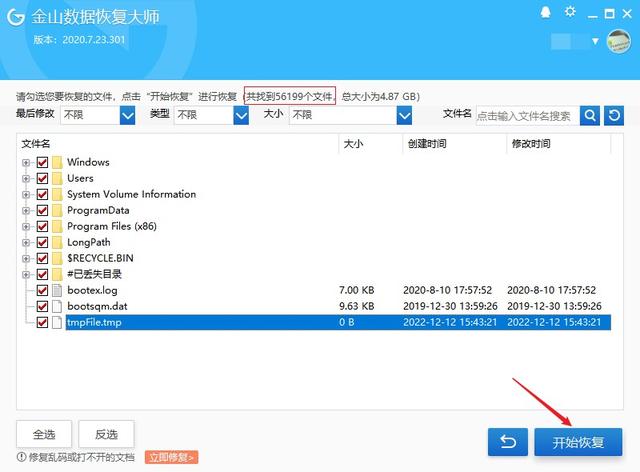Click the bootsqm.dat file icon

pyautogui.click(x=57, y=306)
